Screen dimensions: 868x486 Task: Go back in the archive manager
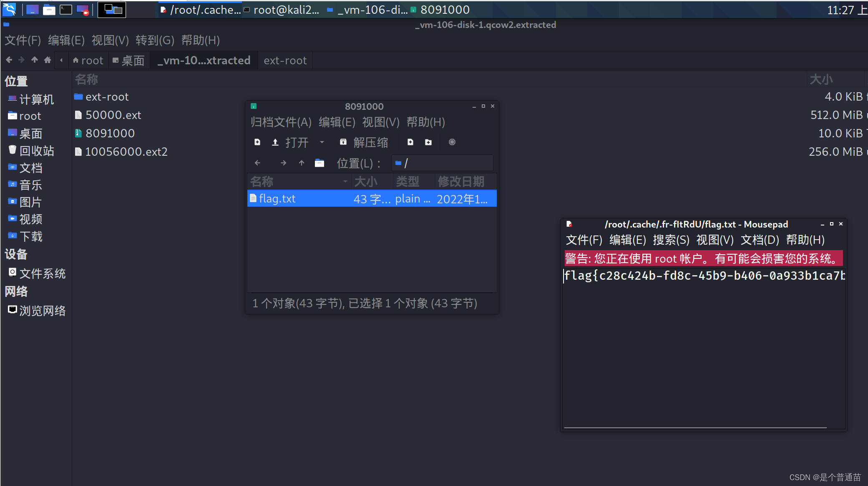pos(257,163)
